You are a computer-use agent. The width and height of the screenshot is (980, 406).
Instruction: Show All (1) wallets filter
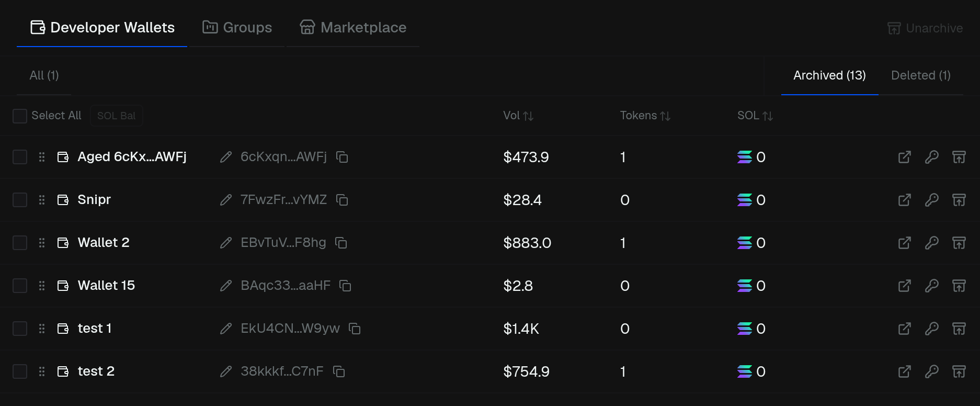[44, 75]
